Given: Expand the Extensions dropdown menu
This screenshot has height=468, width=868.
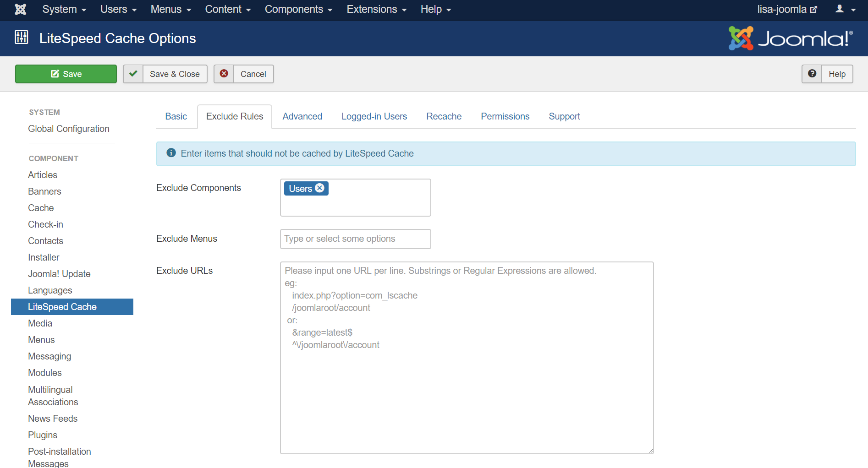Looking at the screenshot, I should pos(376,9).
